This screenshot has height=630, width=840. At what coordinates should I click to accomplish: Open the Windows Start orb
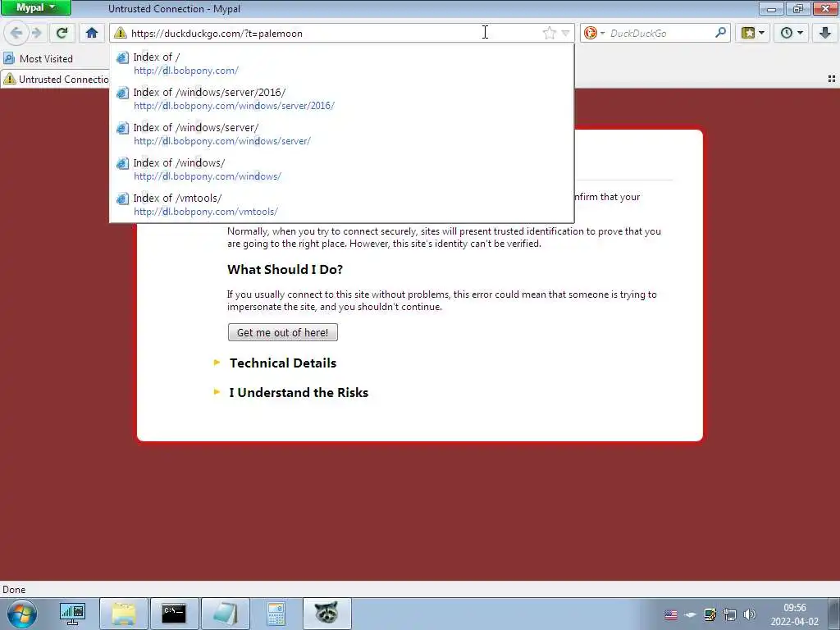22,614
